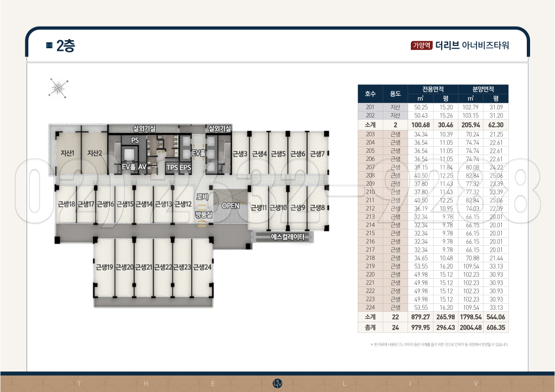Click value 24.22 in row 207
Viewport: 555px width, 392px height.
(496, 167)
